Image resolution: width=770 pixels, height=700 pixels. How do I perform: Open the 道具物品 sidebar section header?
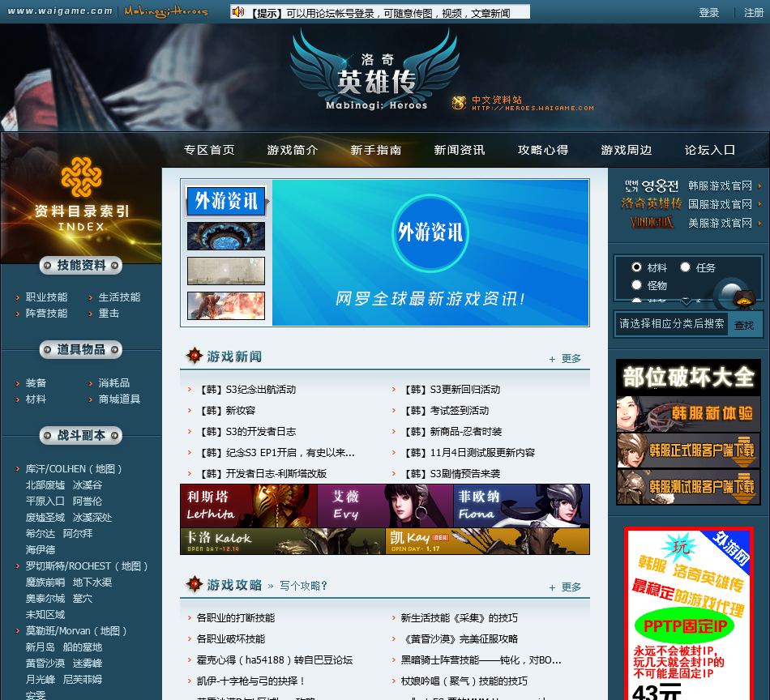pyautogui.click(x=81, y=349)
